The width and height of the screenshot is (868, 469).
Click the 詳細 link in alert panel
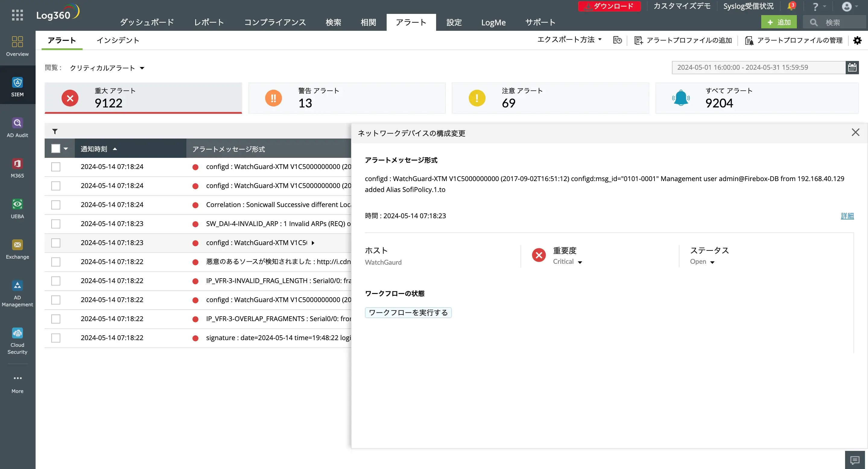point(847,216)
